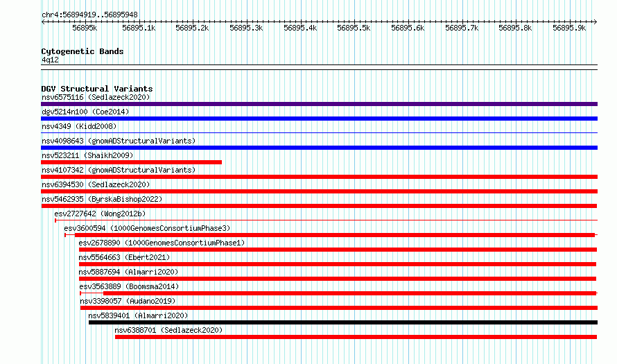The image size is (617, 364).
Task: Select the dark purple nsv6575116 variant bar
Action: click(319, 104)
